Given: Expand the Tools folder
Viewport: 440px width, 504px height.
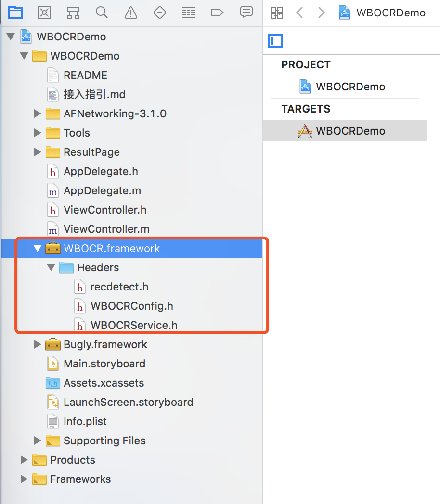Looking at the screenshot, I should (38, 133).
